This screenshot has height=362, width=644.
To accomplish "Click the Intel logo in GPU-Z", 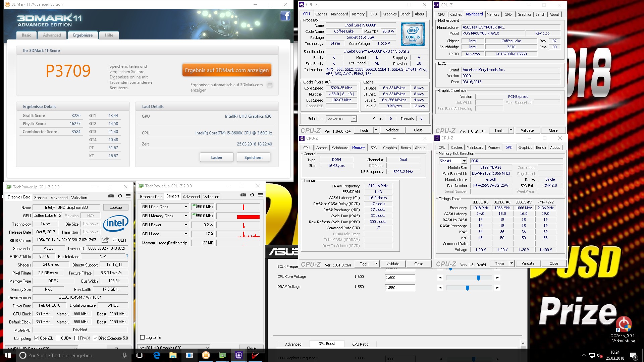I will pos(116,223).
